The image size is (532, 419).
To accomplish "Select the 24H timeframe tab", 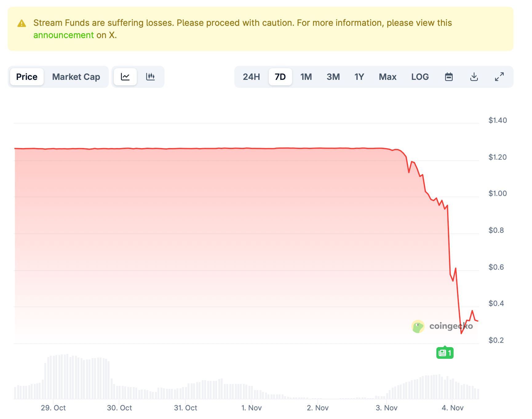I will coord(251,77).
